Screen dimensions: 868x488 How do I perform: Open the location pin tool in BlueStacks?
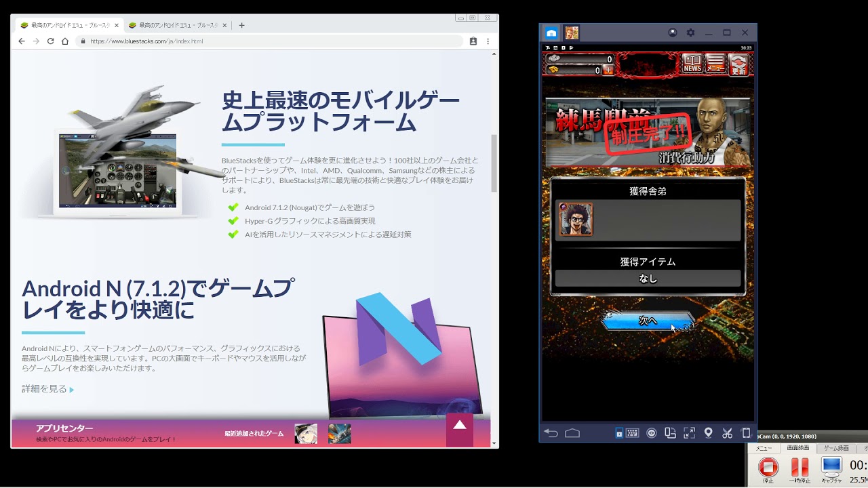[x=709, y=433]
